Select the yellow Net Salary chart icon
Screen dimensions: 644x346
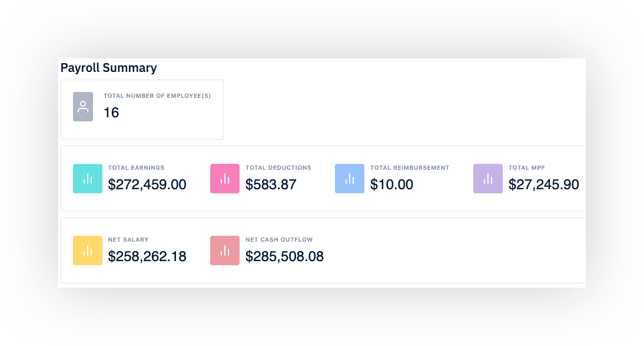coord(87,251)
